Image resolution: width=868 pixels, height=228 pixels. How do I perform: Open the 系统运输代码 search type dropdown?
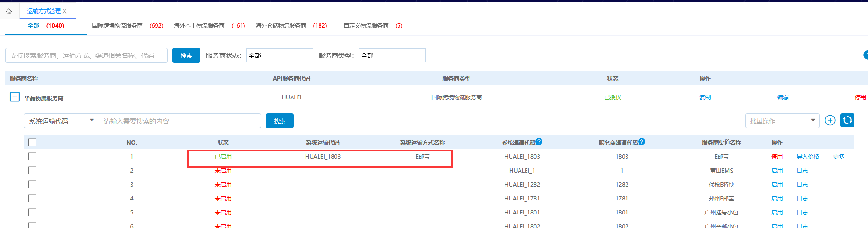[61, 121]
